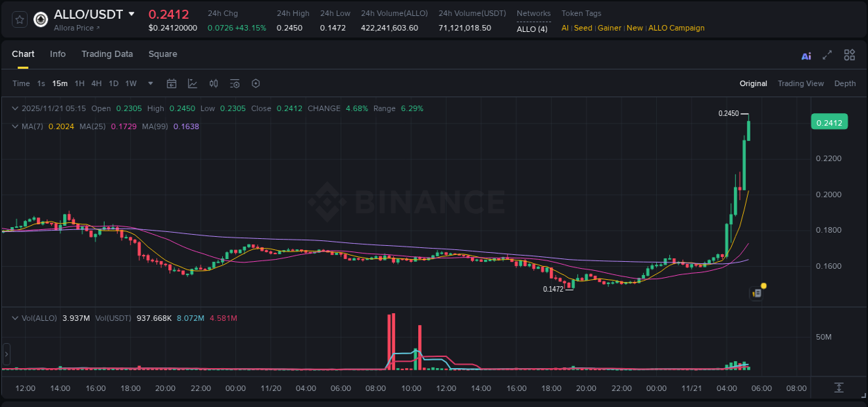868x407 pixels.
Task: Launch the Ai chart analysis tool
Action: pyautogui.click(x=806, y=55)
